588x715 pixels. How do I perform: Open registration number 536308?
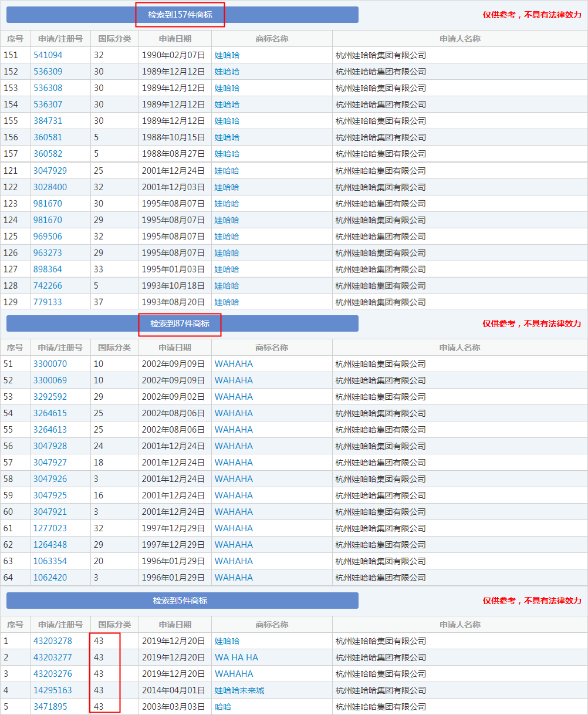click(x=48, y=88)
